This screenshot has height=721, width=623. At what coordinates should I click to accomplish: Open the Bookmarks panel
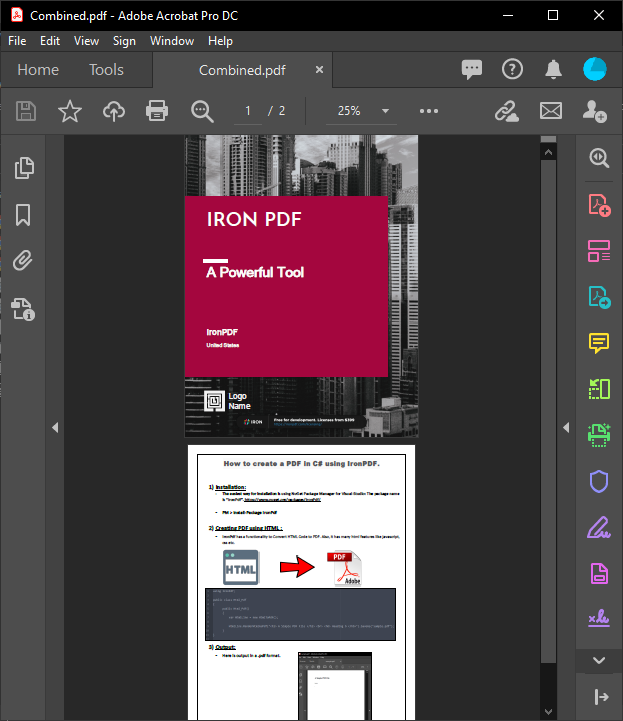coord(23,215)
